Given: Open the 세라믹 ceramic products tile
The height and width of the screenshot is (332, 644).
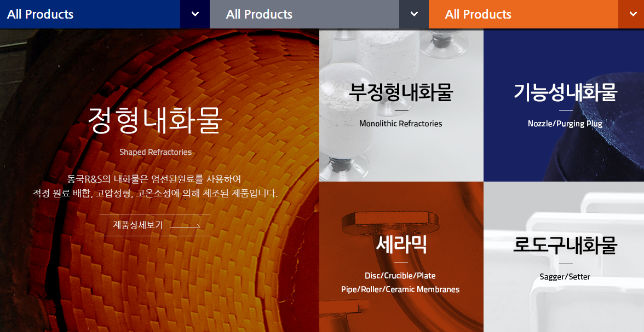Looking at the screenshot, I should [x=401, y=257].
